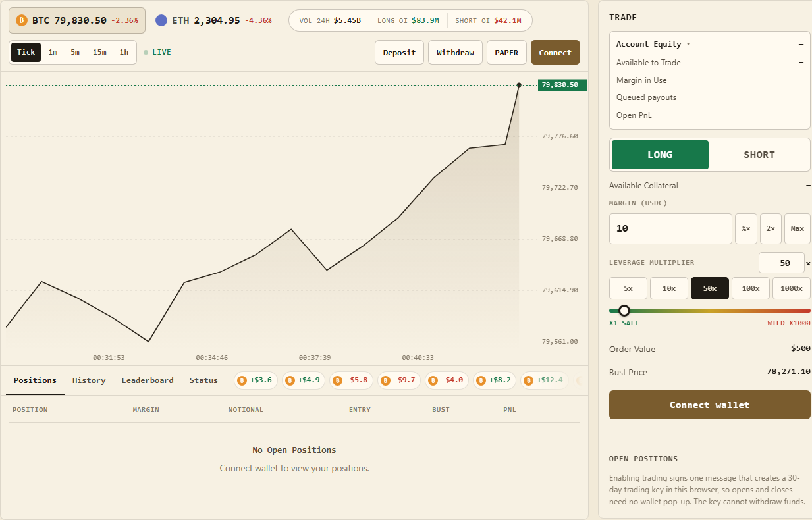
Task: Click the +$8.2 trade ticker chip
Action: tap(495, 380)
